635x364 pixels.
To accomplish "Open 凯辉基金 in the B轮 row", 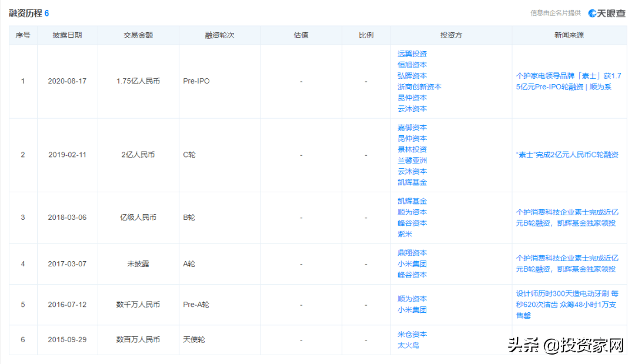I will 412,201.
